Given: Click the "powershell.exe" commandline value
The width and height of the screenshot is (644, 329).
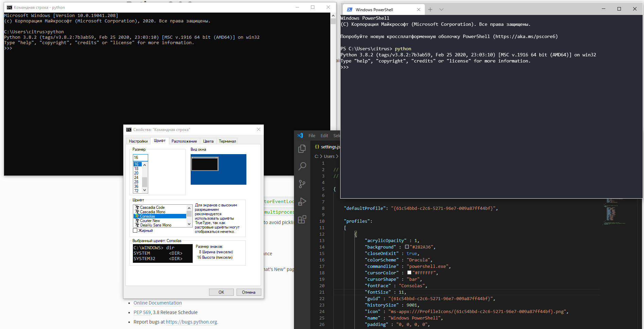Looking at the screenshot, I should point(428,266).
